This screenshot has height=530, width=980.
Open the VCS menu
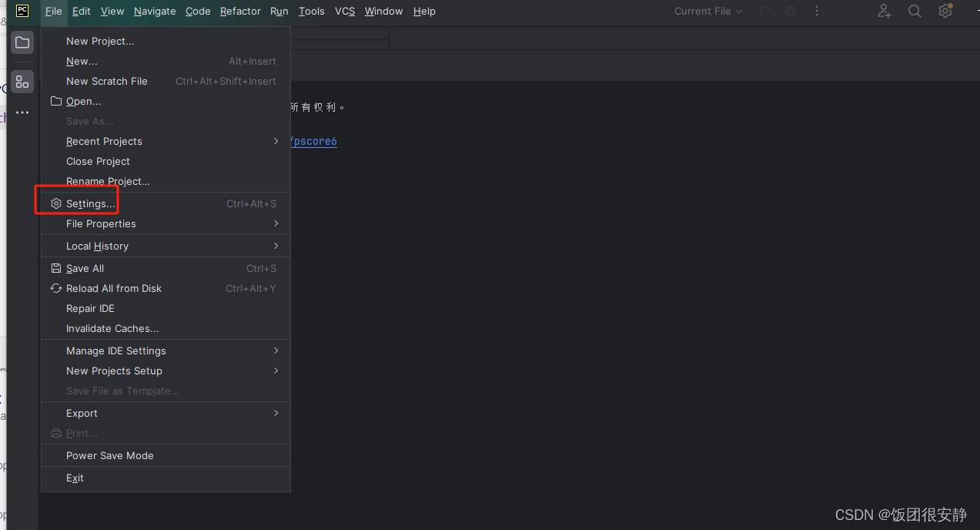pyautogui.click(x=344, y=11)
